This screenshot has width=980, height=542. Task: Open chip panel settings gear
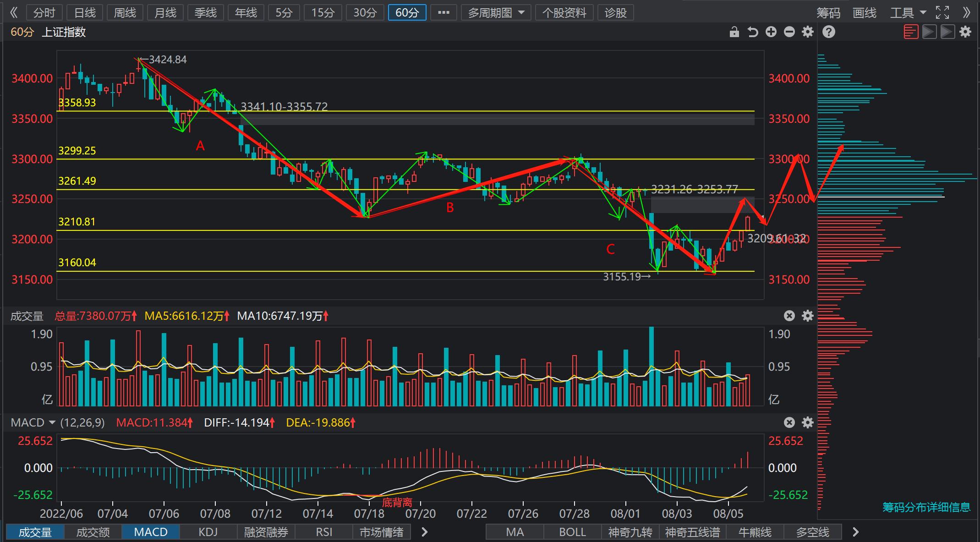(x=965, y=32)
